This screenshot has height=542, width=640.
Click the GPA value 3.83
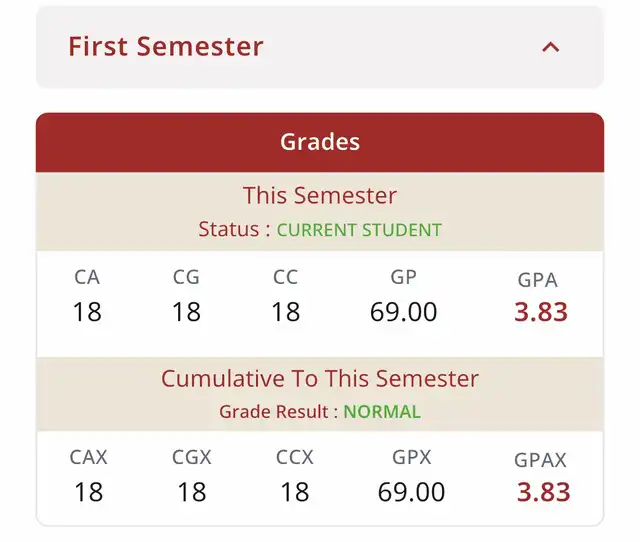pyautogui.click(x=541, y=312)
